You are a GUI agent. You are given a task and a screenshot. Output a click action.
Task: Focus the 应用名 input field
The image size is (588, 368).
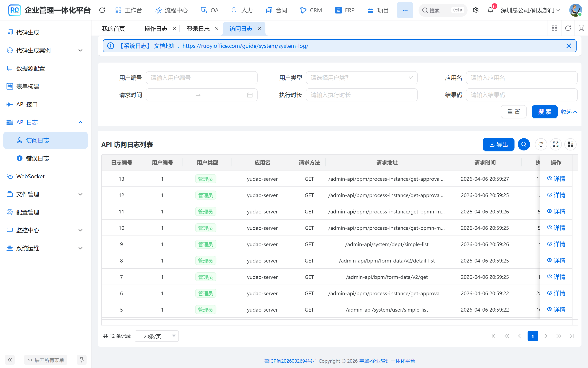tap(522, 78)
